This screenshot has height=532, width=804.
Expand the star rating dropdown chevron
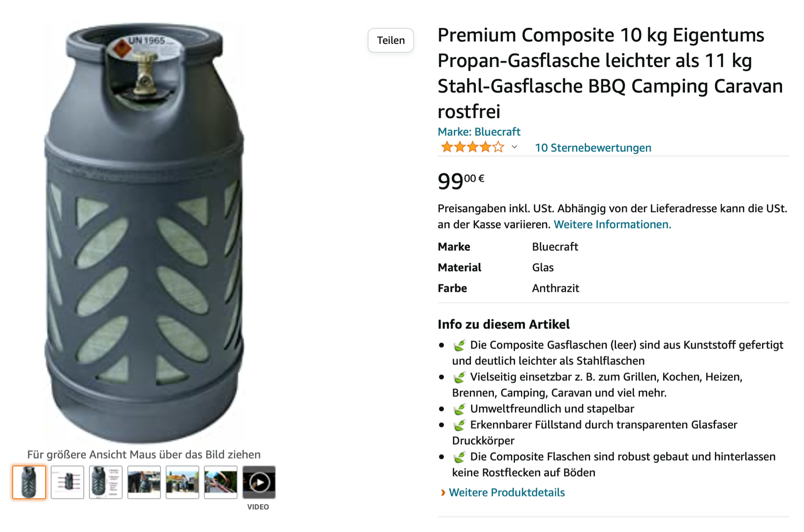(514, 147)
